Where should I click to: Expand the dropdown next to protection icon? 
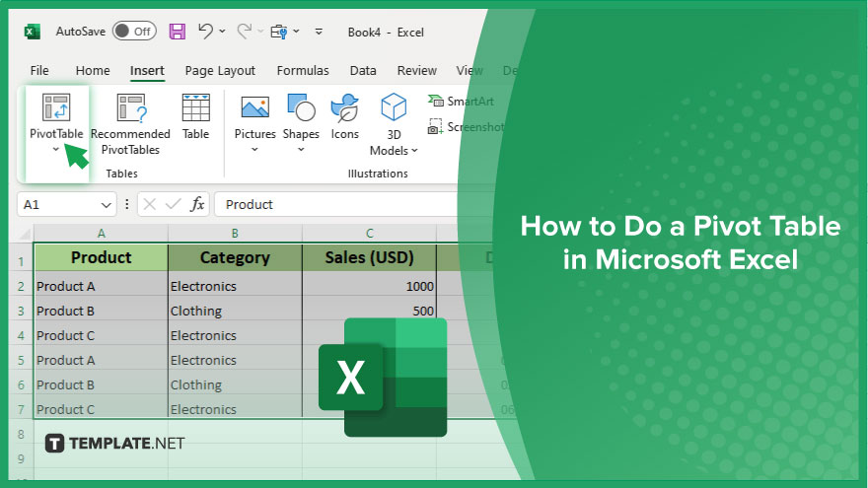(x=296, y=32)
